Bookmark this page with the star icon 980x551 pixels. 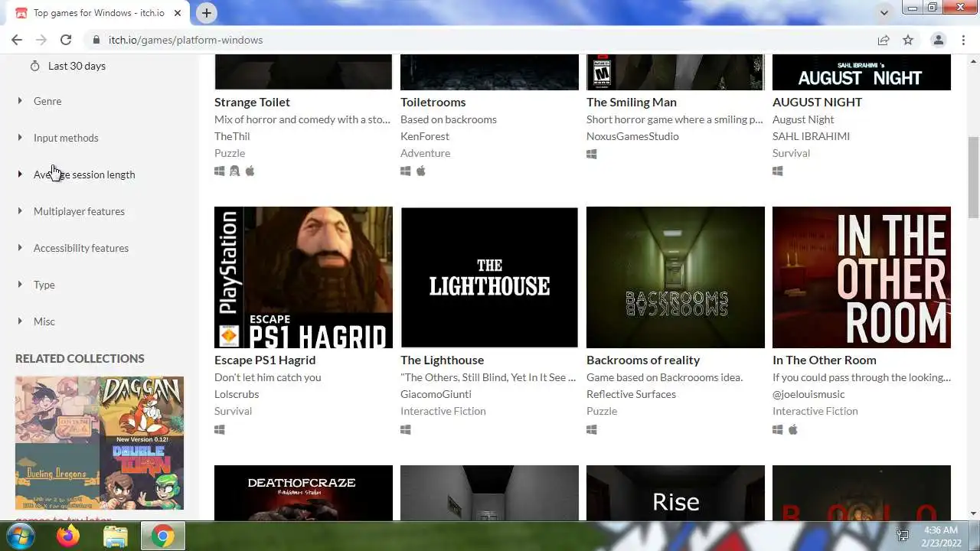coord(908,40)
